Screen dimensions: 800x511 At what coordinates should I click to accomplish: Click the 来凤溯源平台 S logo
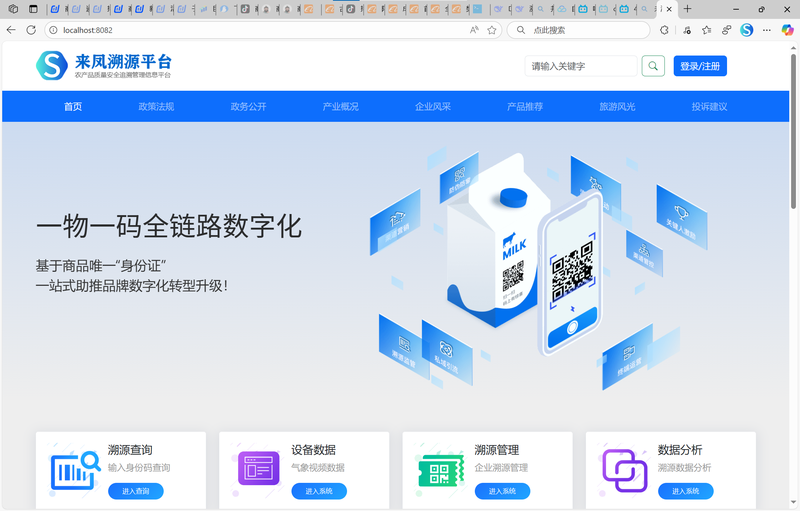click(x=52, y=65)
